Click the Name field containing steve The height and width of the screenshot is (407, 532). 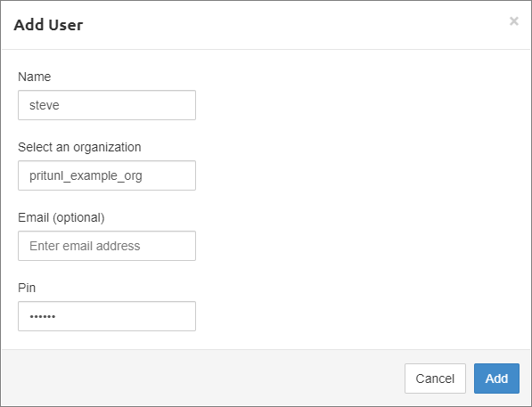click(x=107, y=105)
